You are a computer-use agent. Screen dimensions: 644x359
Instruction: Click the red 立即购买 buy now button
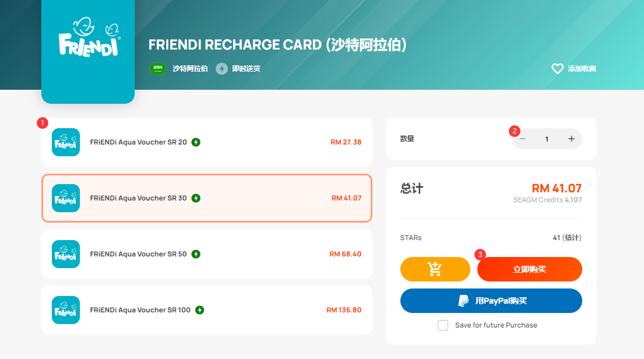click(x=529, y=269)
